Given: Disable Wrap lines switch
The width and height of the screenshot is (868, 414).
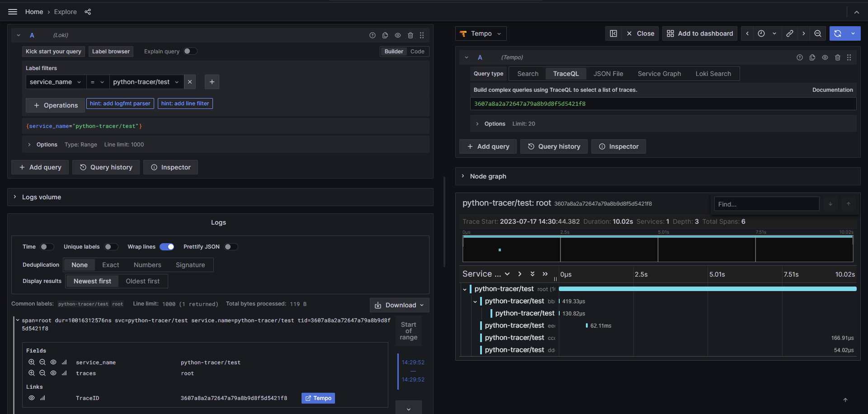Looking at the screenshot, I should (x=167, y=247).
